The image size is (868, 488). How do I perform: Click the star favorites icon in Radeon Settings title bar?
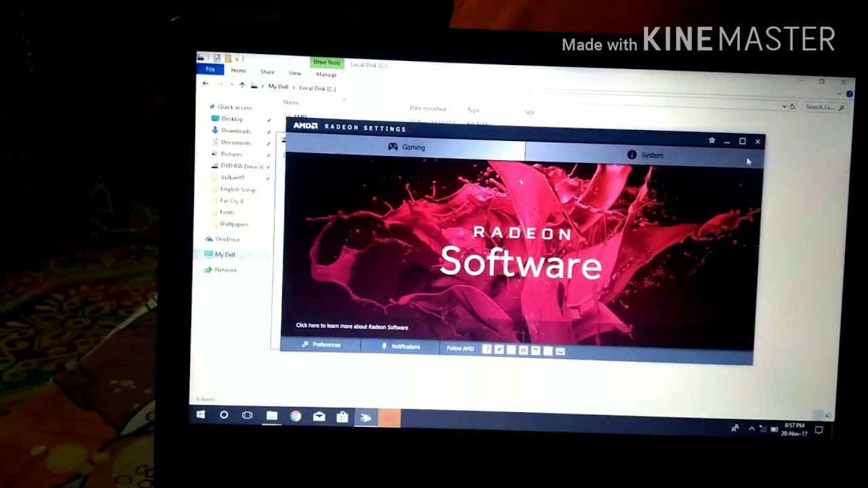711,141
